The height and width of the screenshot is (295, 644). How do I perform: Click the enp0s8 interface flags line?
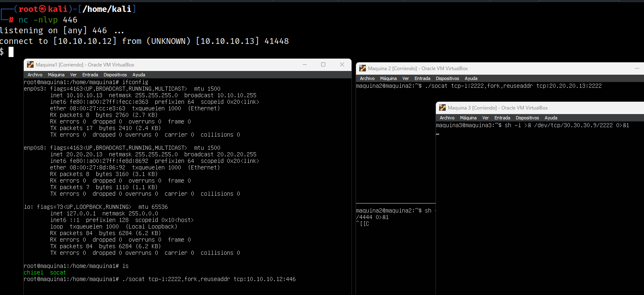pos(122,148)
